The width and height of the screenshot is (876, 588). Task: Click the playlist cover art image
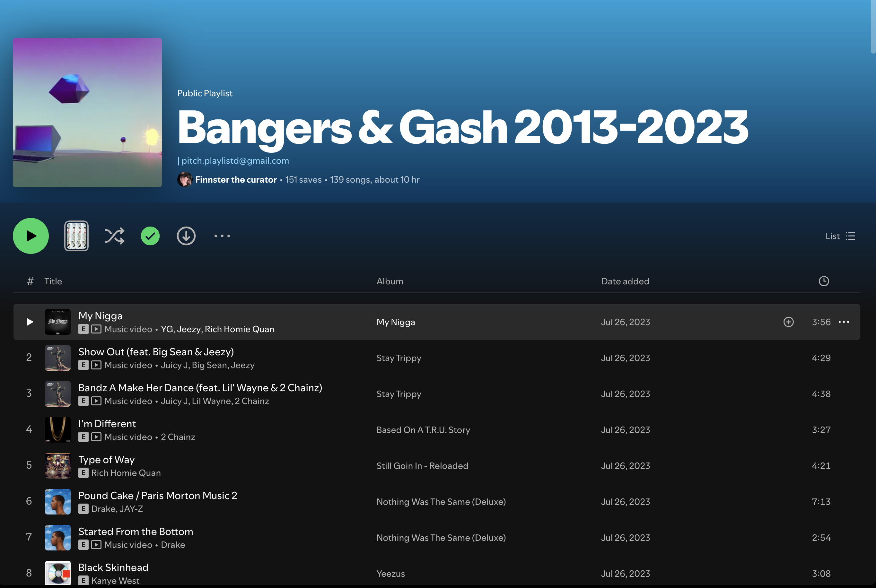tap(87, 113)
